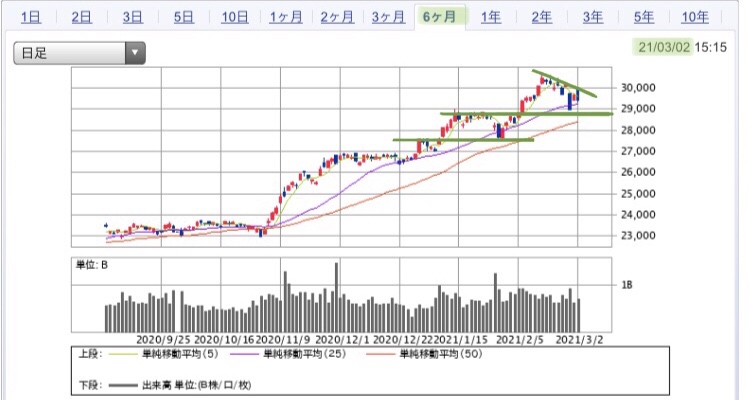This screenshot has width=749, height=400.
Task: Click the dropdown arrow beside 日足
Action: click(x=135, y=53)
